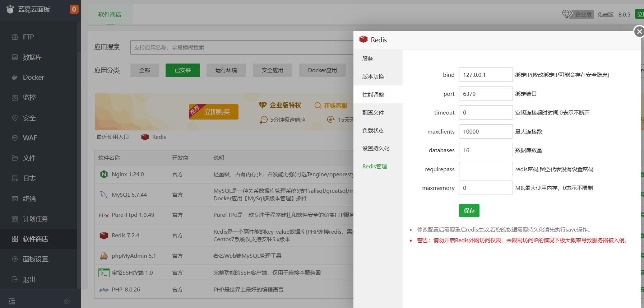Click the orange notification count badge

(x=74, y=9)
